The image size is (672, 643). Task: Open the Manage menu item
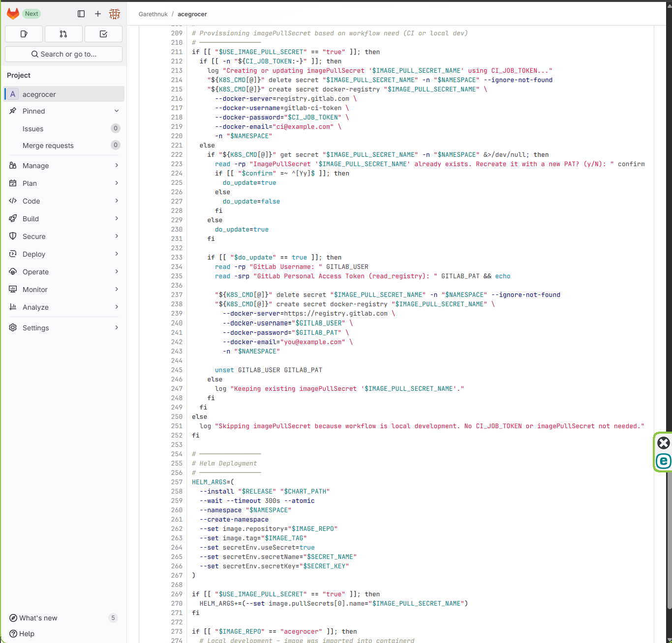point(64,166)
